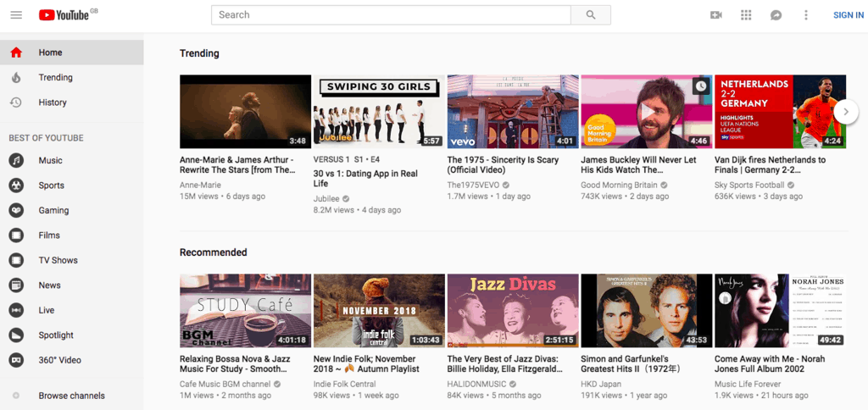Open November 2018 indie folk thumbnail

click(379, 310)
